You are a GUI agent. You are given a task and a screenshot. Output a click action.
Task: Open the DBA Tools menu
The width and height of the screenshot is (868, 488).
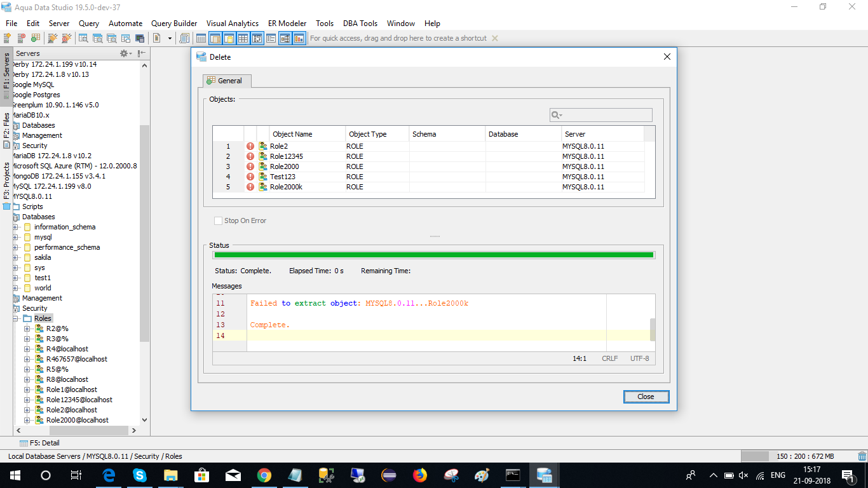pyautogui.click(x=360, y=24)
